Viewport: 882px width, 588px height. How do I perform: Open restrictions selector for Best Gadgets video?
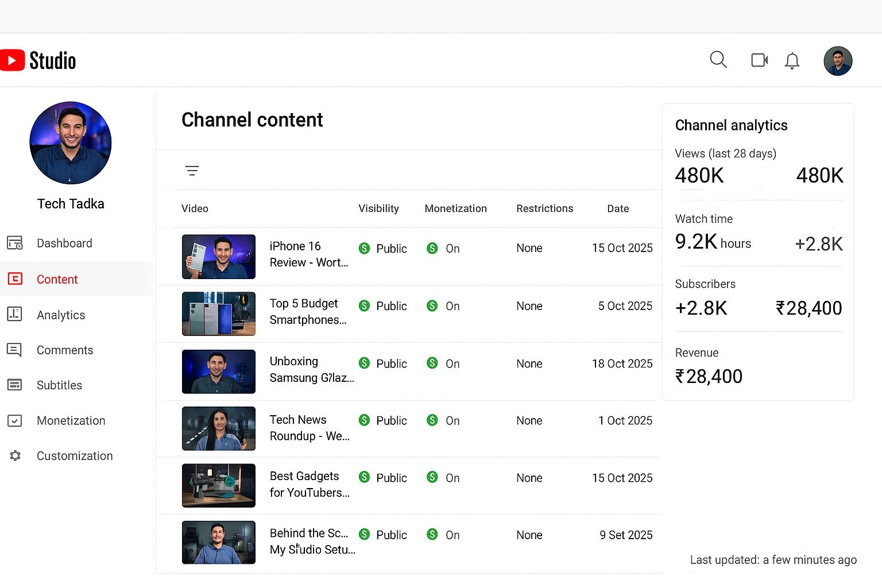coord(529,477)
